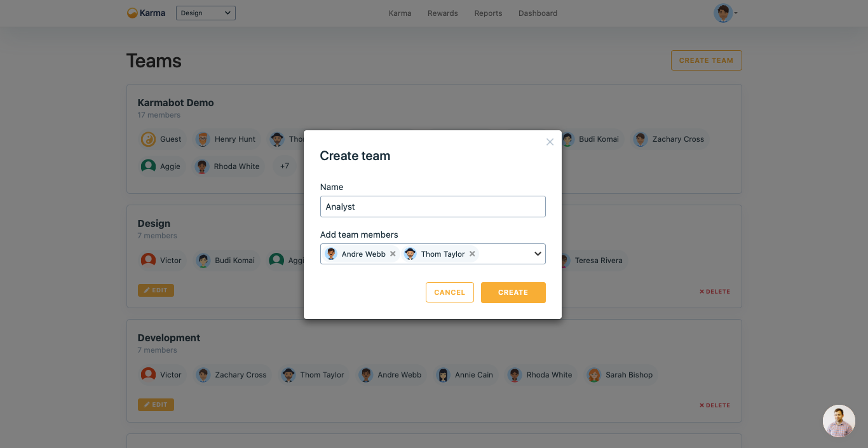Viewport: 868px width, 448px height.
Task: Select Zachary Cross in Karmabot Demo team
Action: [669, 139]
